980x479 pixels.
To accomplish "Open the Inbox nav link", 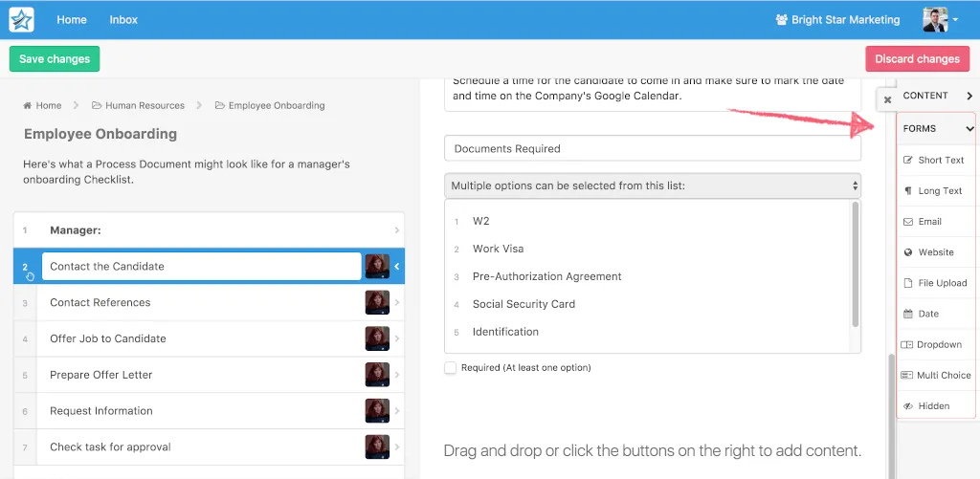I will [123, 19].
